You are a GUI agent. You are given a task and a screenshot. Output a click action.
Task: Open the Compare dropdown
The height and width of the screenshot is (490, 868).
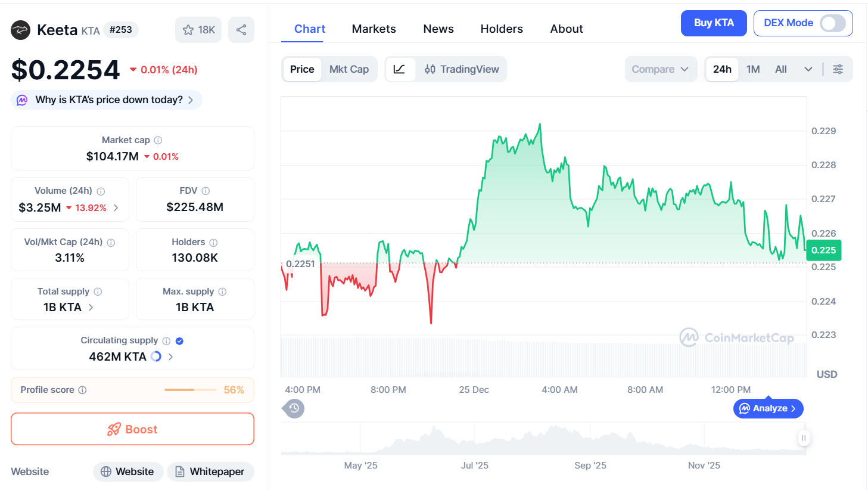coord(660,69)
